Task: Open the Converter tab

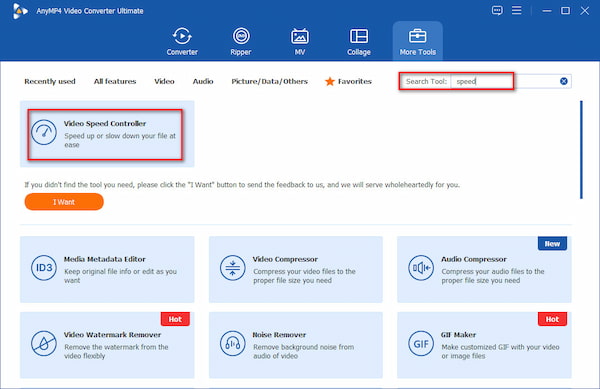Action: point(182,42)
